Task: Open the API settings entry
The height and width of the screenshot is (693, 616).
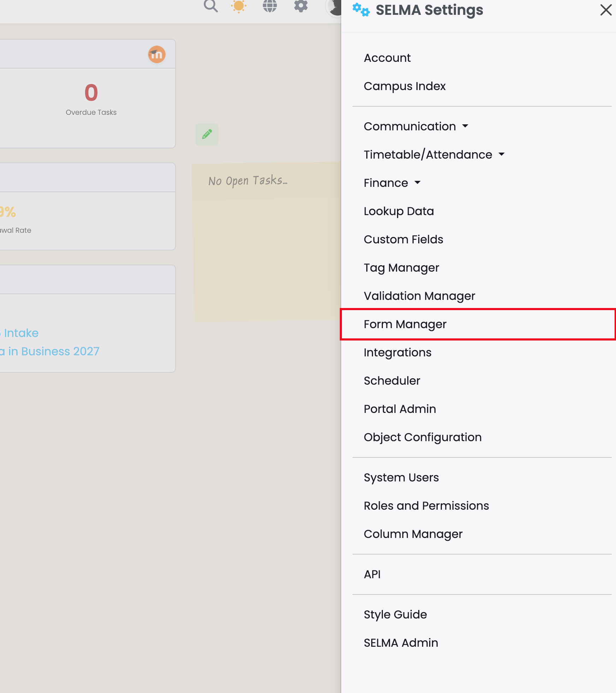Action: pos(372,574)
